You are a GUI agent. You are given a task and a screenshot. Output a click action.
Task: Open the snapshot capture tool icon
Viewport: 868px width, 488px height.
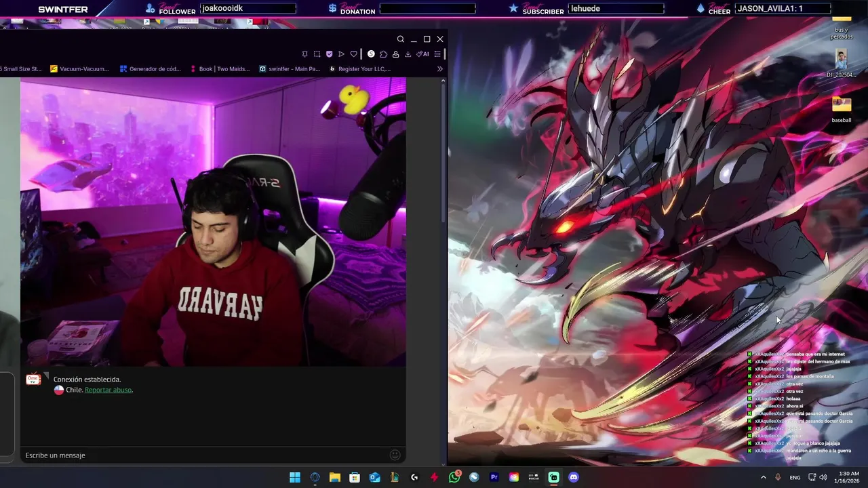click(317, 54)
